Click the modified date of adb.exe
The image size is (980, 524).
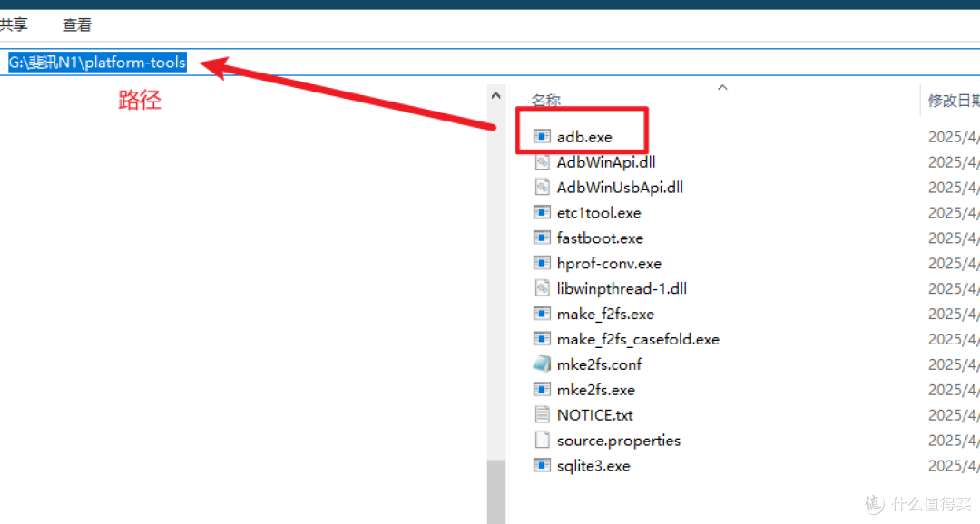coord(954,137)
